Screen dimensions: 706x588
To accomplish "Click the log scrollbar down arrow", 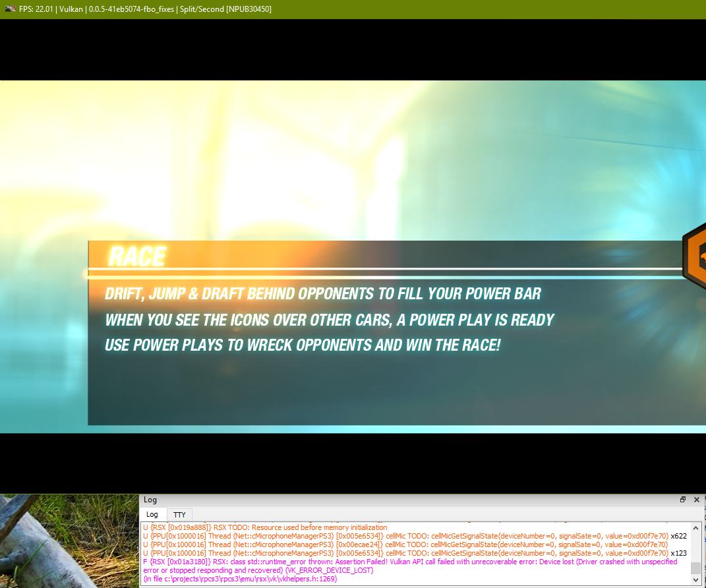I will (x=695, y=580).
